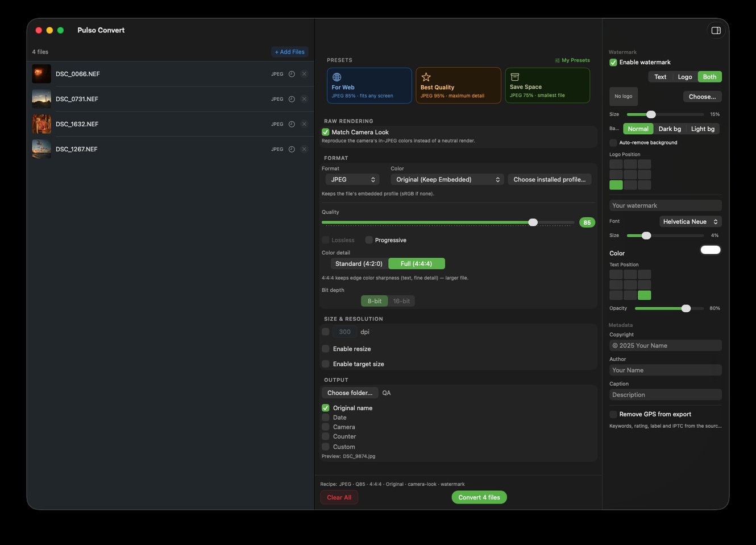
Task: Click Choose installed profile button
Action: [x=550, y=179]
